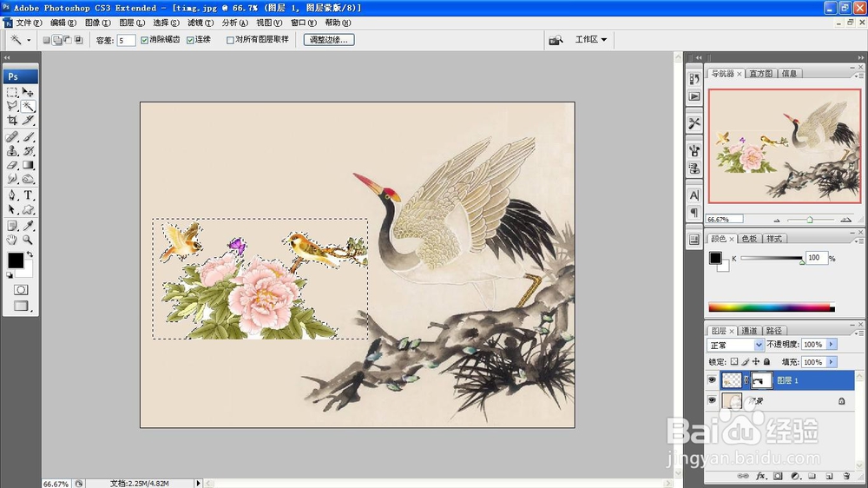Select the Move tool

(29, 93)
